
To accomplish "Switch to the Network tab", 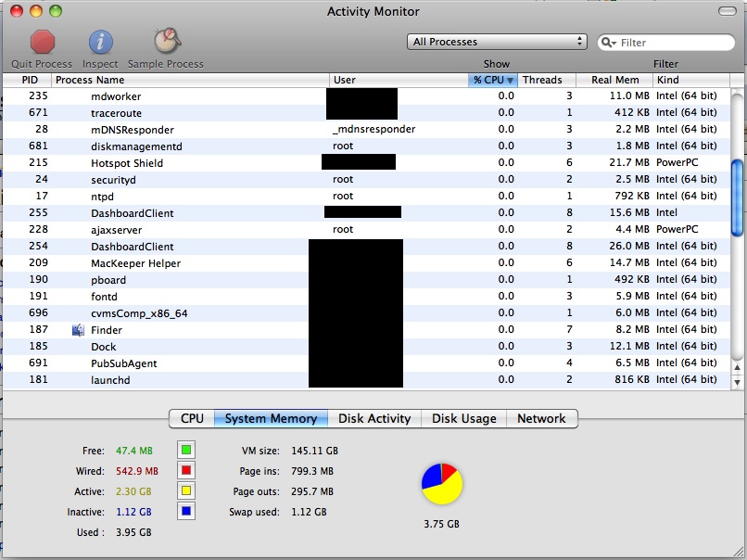I will click(541, 418).
